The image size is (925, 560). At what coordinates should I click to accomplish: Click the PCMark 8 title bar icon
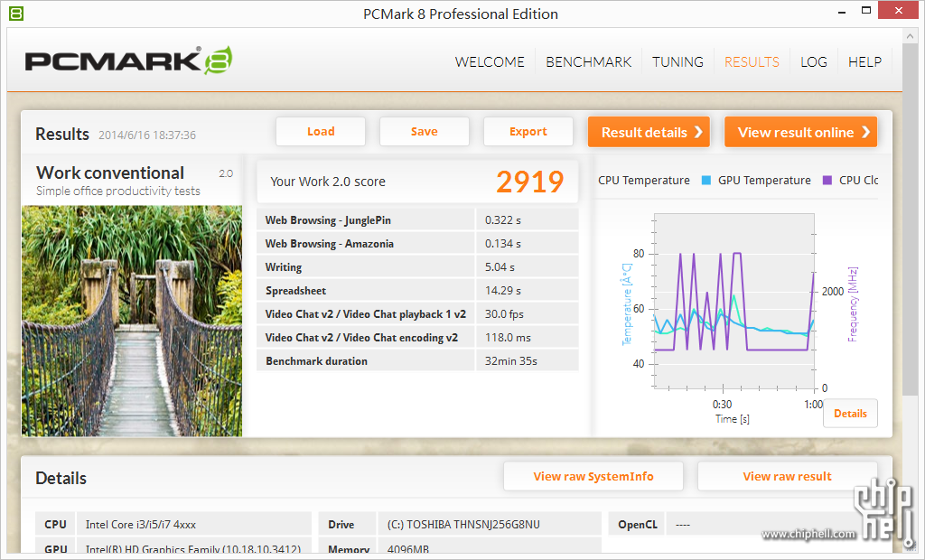pos(16,13)
